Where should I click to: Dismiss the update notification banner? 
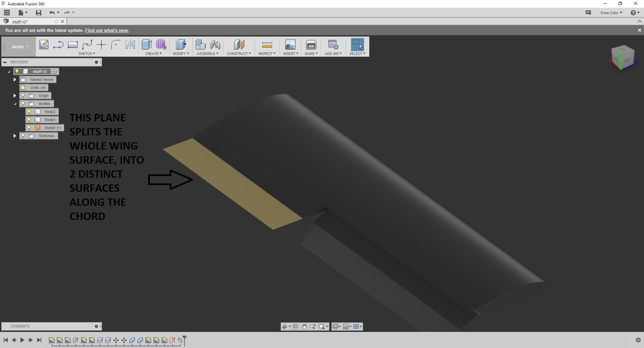point(639,30)
